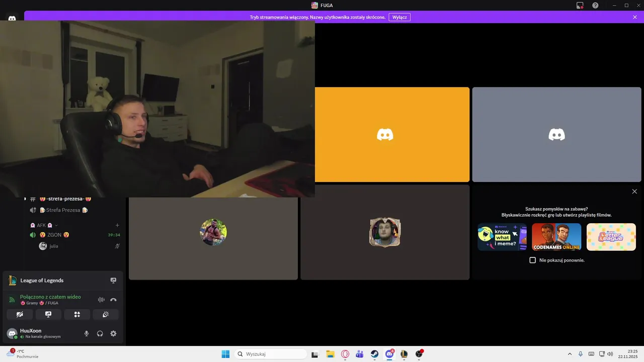Stream League of Legends screen-share icon

pyautogui.click(x=113, y=281)
